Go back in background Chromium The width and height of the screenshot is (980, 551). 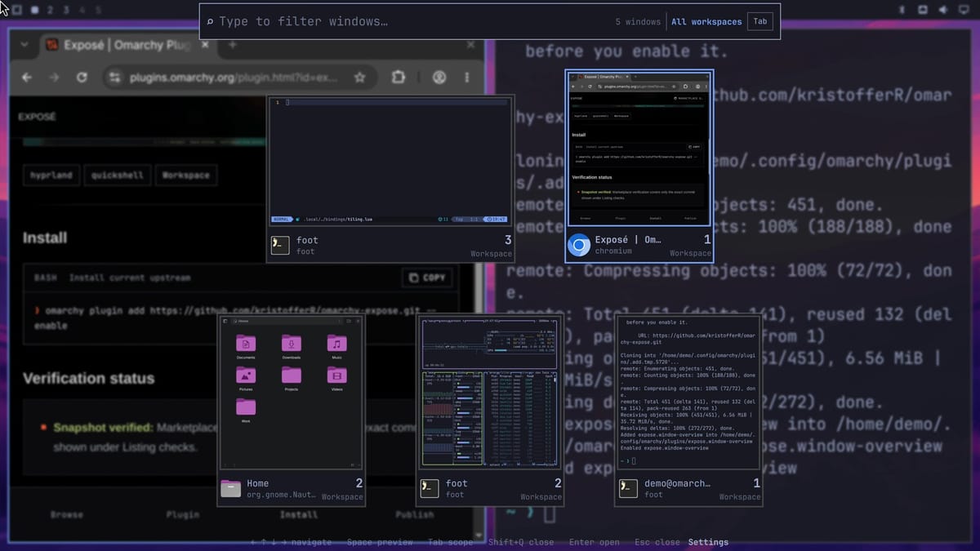27,78
